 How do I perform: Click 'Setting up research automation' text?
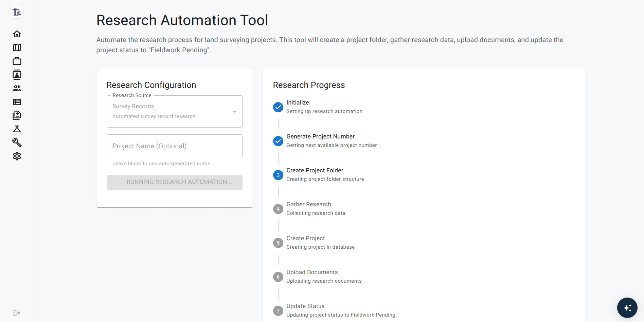[324, 111]
